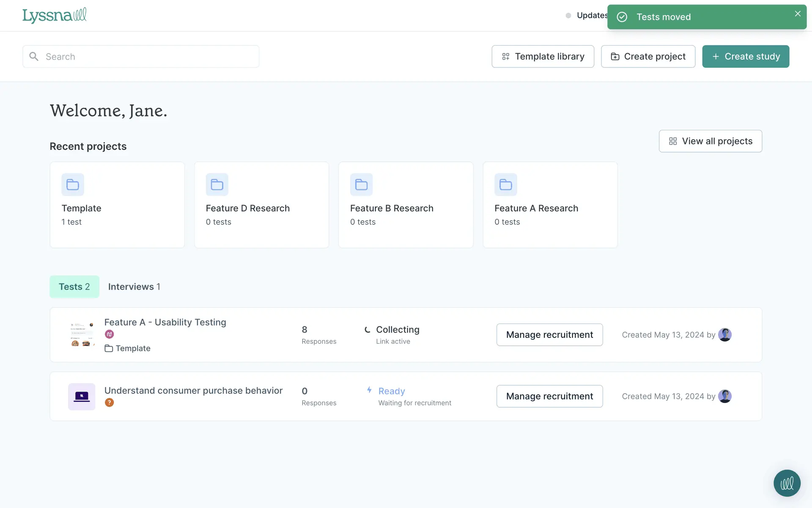Click View all projects

pos(710,141)
